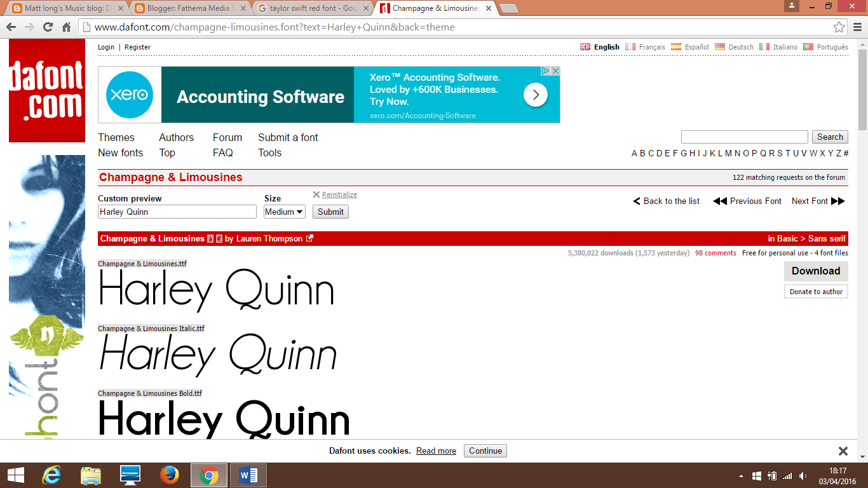Image resolution: width=868 pixels, height=488 pixels.
Task: Click Donate to author
Action: tap(816, 292)
